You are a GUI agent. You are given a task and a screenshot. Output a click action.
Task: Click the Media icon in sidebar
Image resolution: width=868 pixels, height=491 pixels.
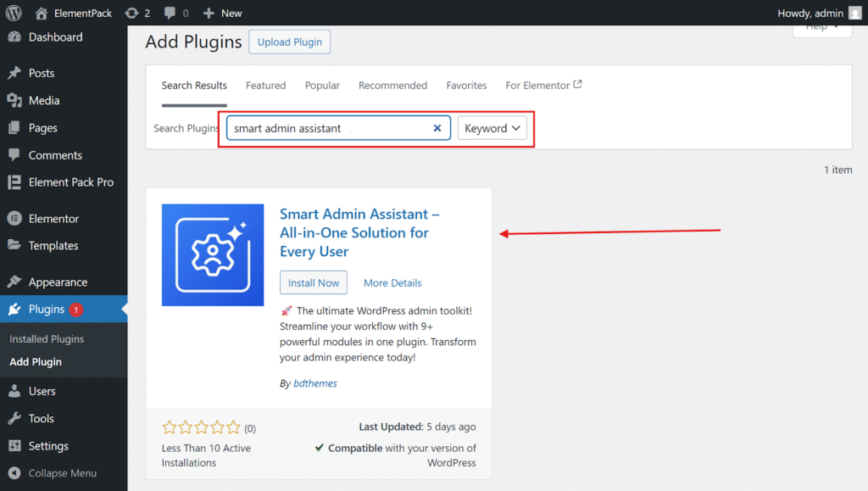pos(14,100)
